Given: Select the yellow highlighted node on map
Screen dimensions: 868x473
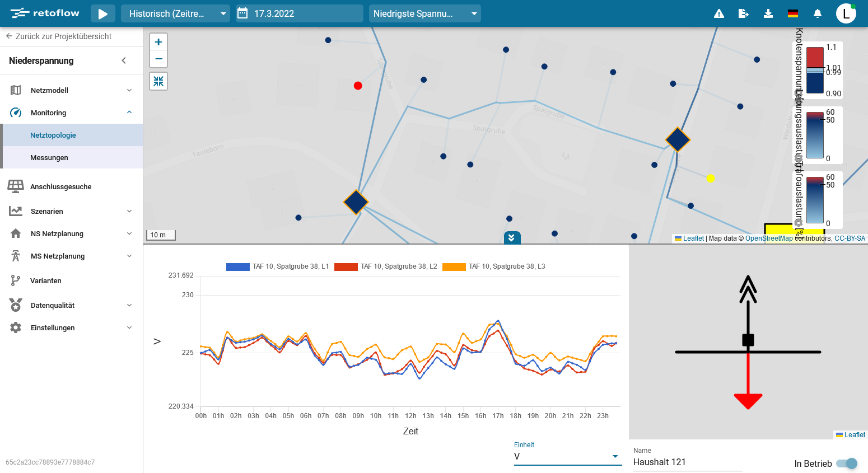Looking at the screenshot, I should click(711, 179).
